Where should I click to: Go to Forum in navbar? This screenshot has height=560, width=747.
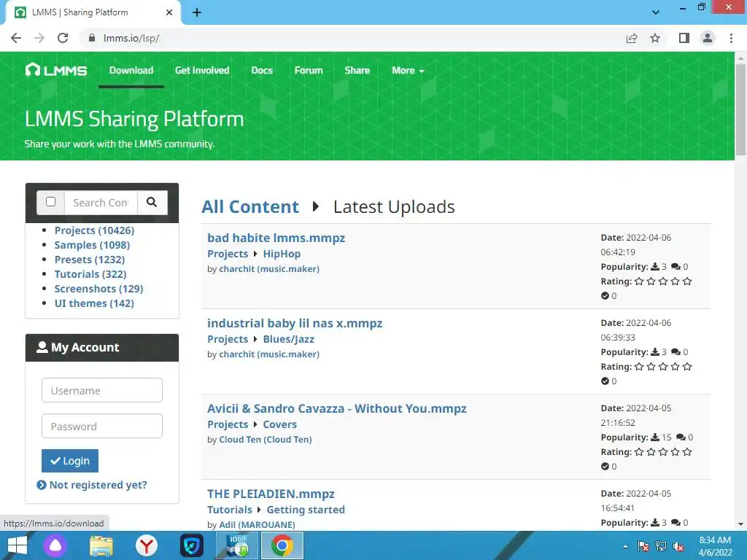(x=309, y=71)
